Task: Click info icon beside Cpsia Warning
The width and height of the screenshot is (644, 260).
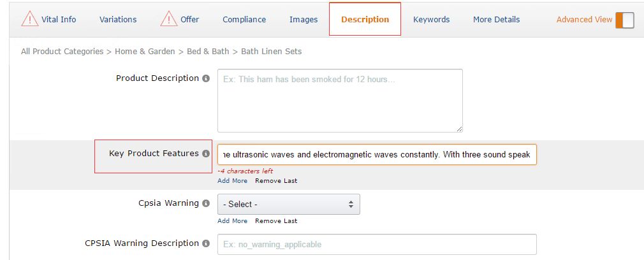Action: pos(206,204)
